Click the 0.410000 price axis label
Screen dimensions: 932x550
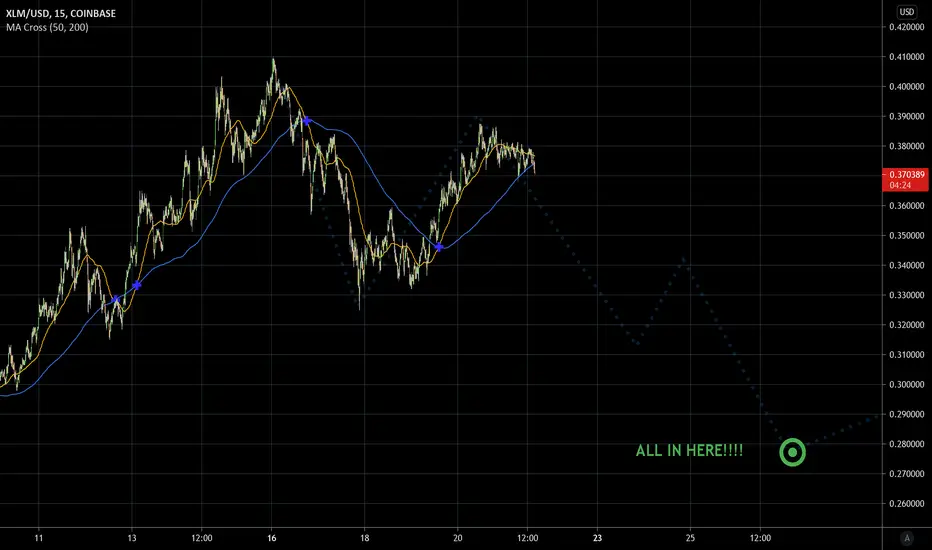pyautogui.click(x=906, y=56)
